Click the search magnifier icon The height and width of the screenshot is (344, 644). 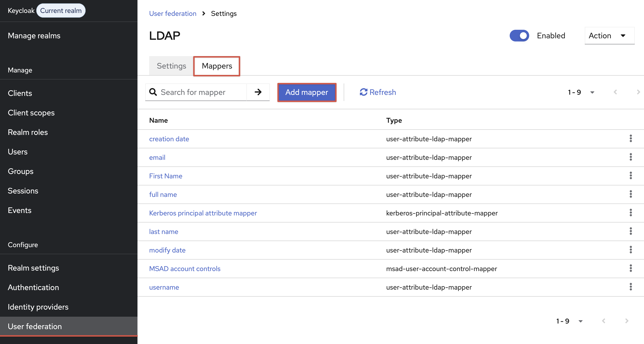coord(153,92)
